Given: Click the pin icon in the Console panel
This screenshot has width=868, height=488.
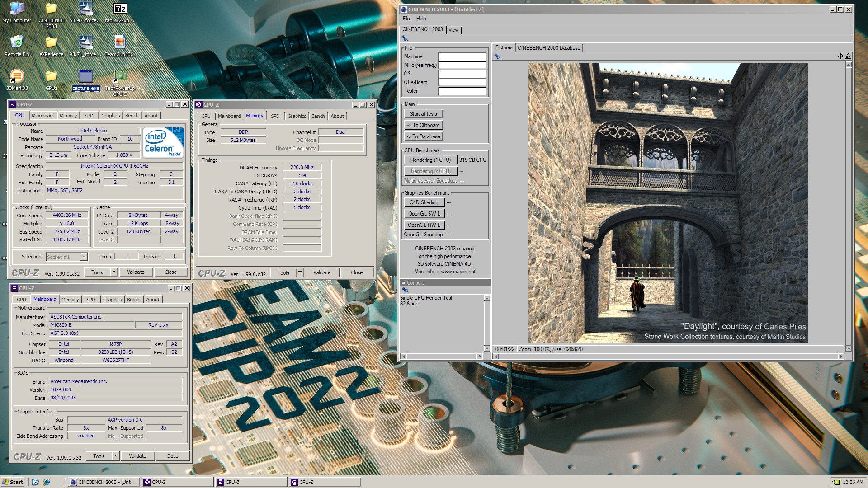Looking at the screenshot, I should (405, 290).
